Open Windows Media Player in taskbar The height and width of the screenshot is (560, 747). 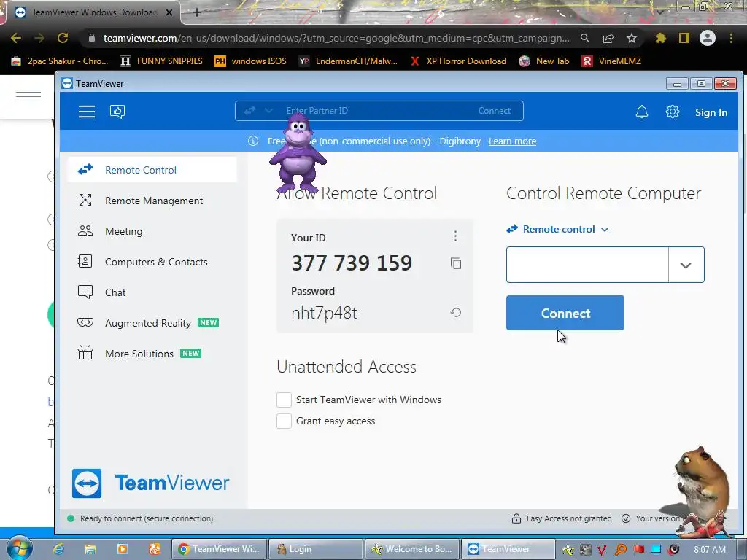tap(123, 549)
